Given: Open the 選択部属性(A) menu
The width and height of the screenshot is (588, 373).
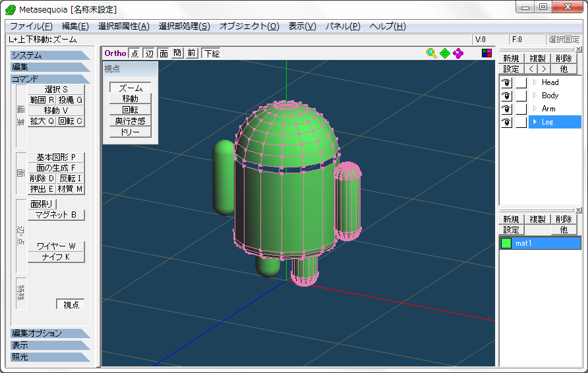Looking at the screenshot, I should [x=124, y=26].
